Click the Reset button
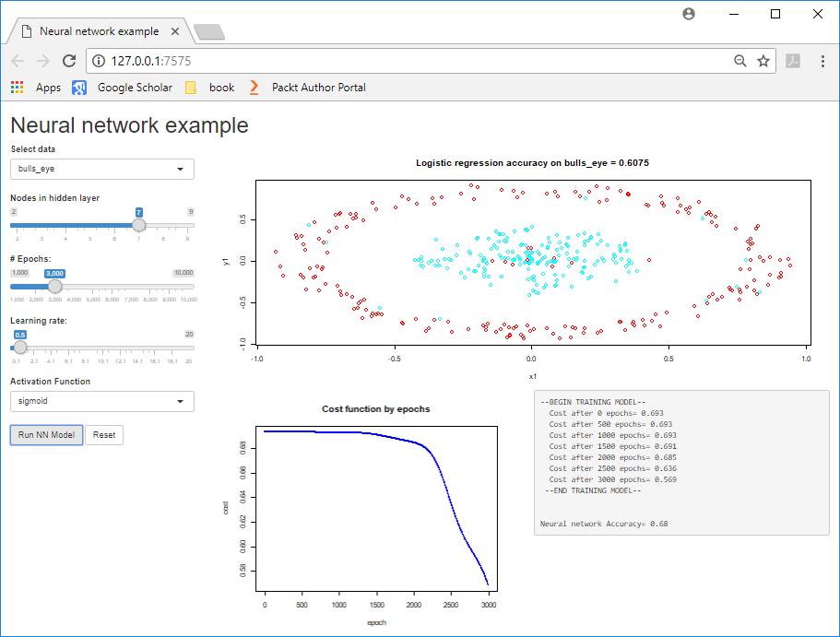The image size is (840, 637). (104, 435)
